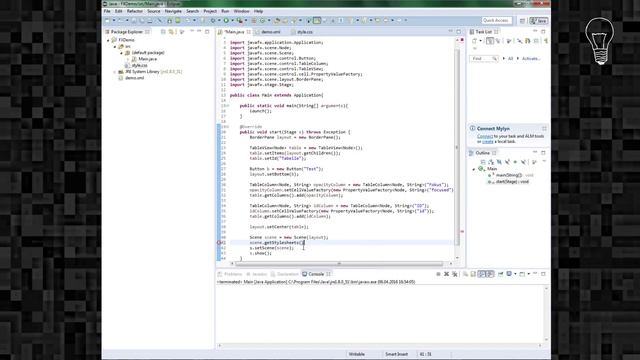Click the New Java Class green icon
Image resolution: width=640 pixels, height=360 pixels.
(262, 20)
